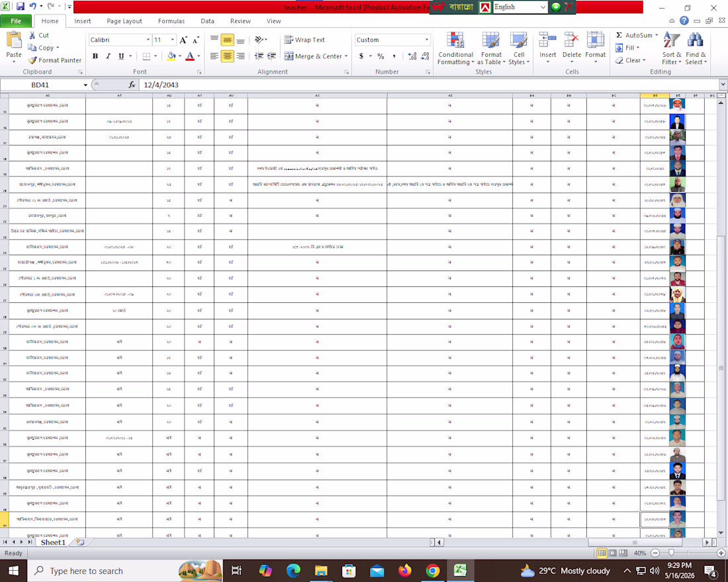The height and width of the screenshot is (582, 728).
Task: Switch to the Insert ribbon tab
Action: pyautogui.click(x=83, y=21)
